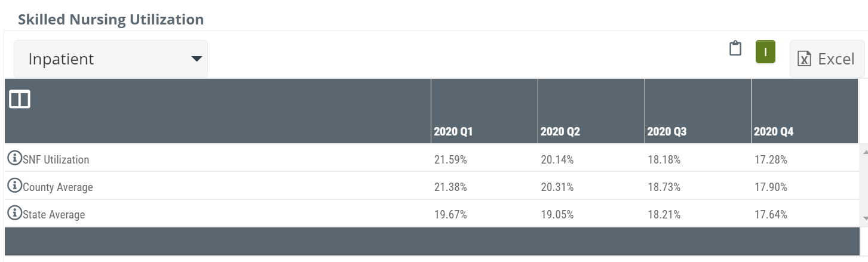
Task: Click the 2020 Q2 column header
Action: click(x=560, y=132)
